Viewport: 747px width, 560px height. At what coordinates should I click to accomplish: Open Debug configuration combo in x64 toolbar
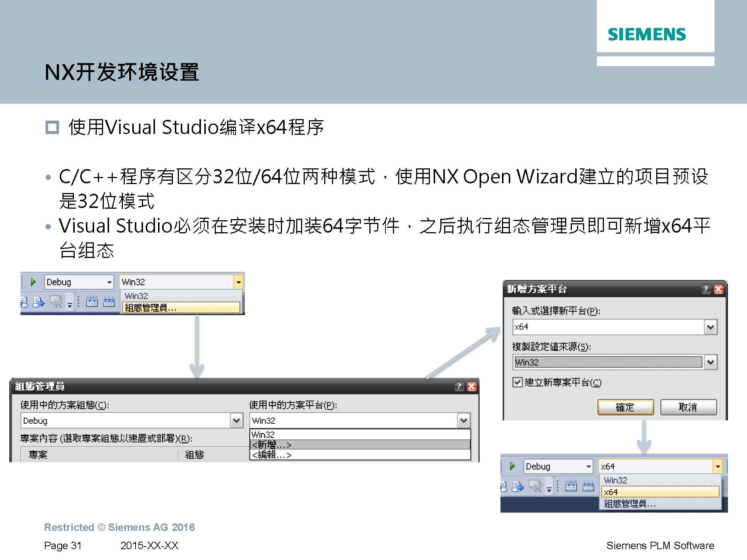558,466
